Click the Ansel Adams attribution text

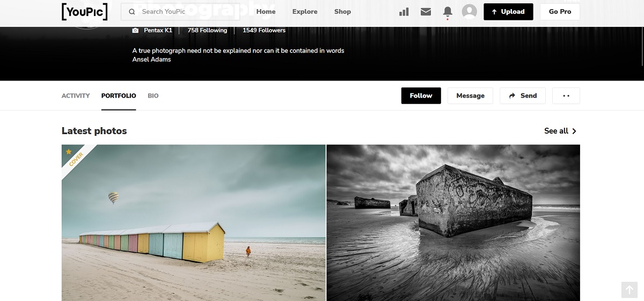coord(152,60)
